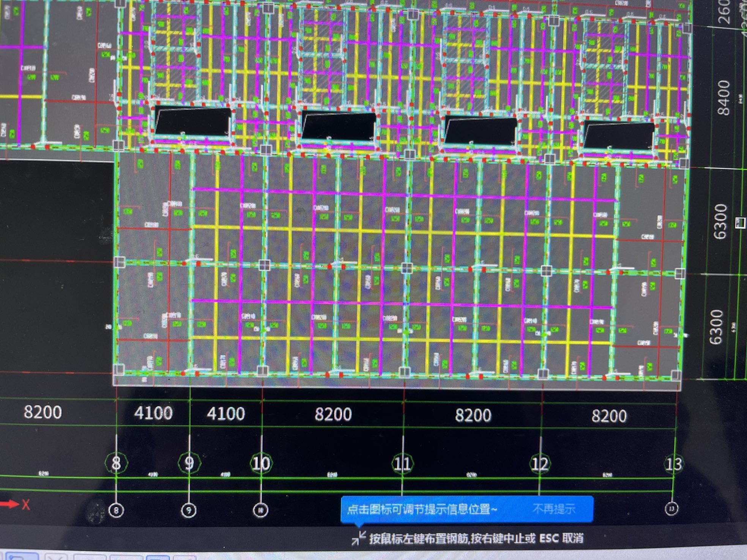Click the 8200 dimension between axes 12 and 13

click(609, 416)
